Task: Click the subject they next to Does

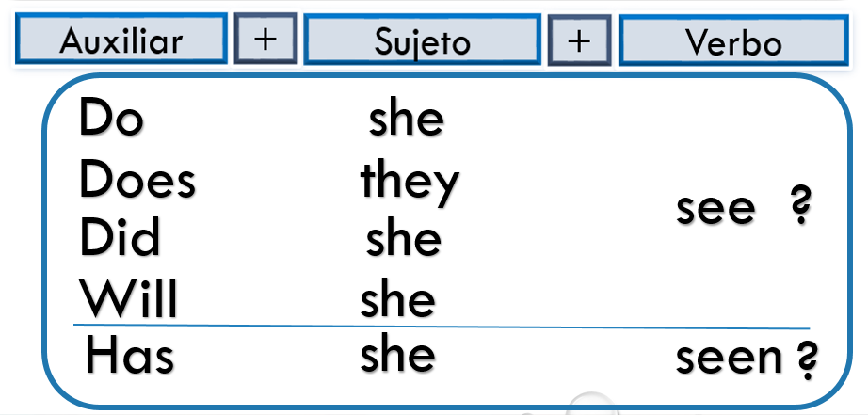Action: pos(410,183)
